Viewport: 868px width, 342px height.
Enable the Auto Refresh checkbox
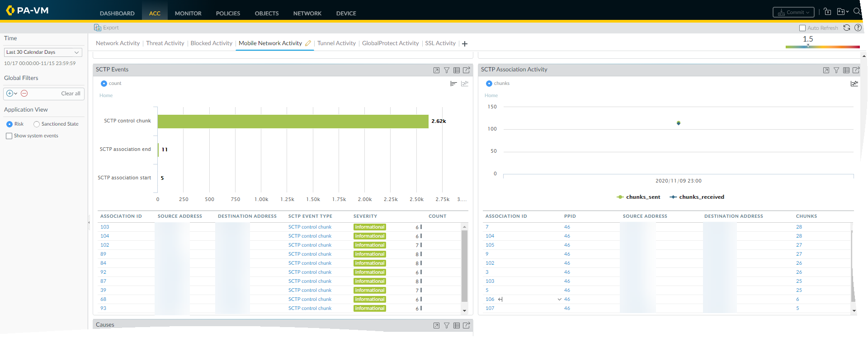(802, 28)
